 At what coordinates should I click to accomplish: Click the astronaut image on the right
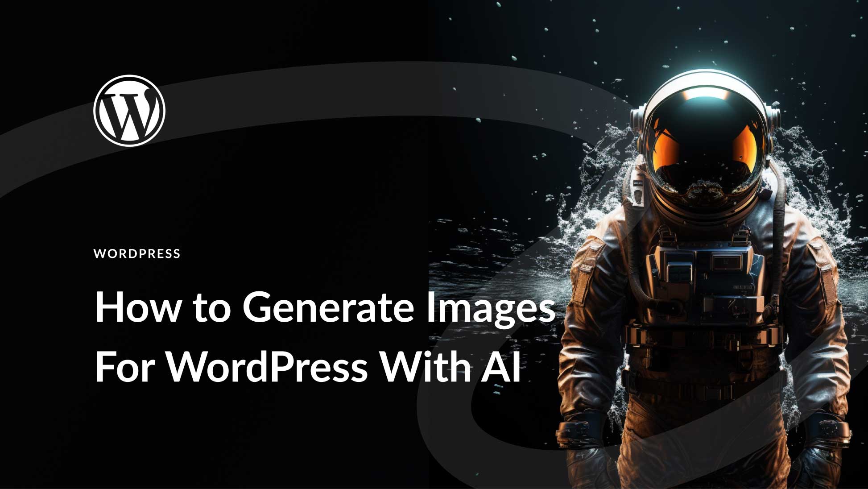656,268
